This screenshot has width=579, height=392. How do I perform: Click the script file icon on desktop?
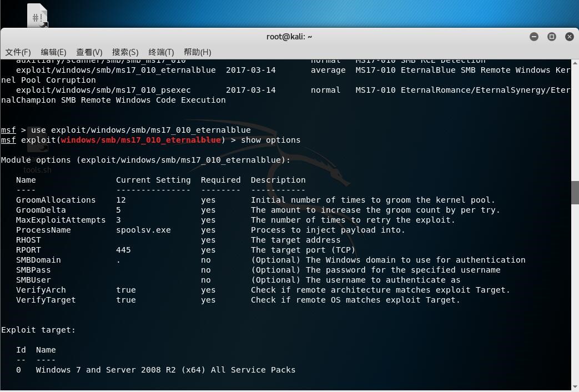pyautogui.click(x=37, y=16)
